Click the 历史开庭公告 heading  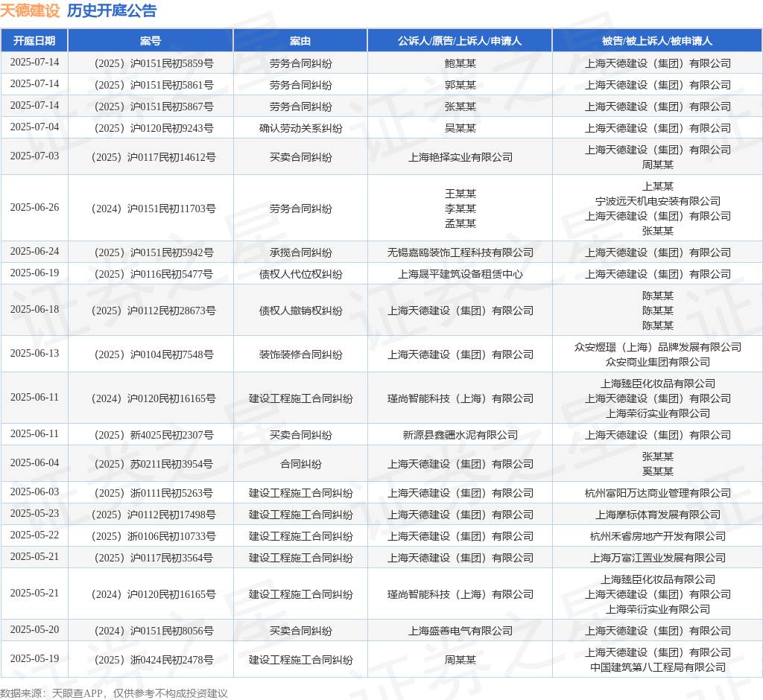pyautogui.click(x=112, y=10)
